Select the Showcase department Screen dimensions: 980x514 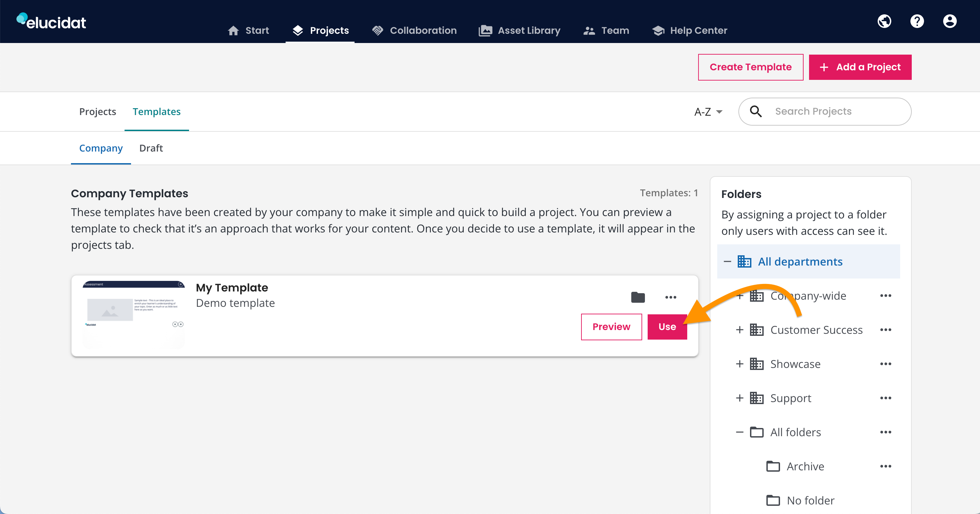click(x=795, y=364)
